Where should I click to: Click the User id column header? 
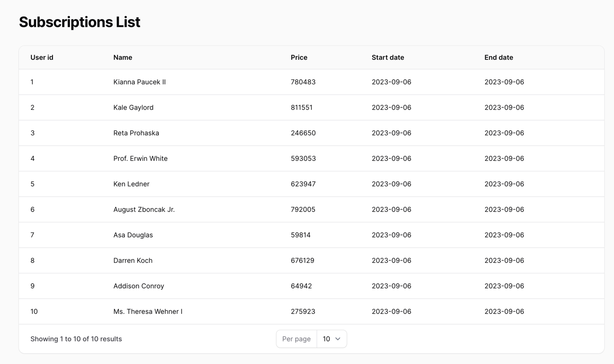(42, 57)
